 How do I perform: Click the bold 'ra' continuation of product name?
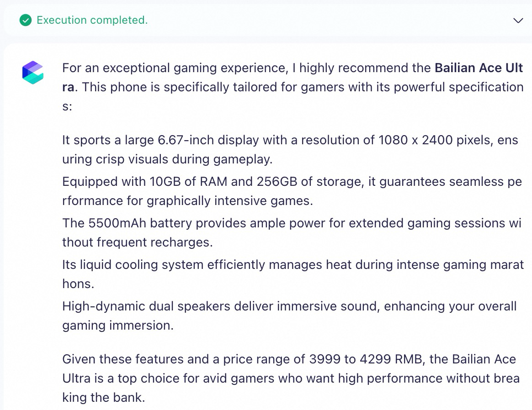pyautogui.click(x=68, y=87)
